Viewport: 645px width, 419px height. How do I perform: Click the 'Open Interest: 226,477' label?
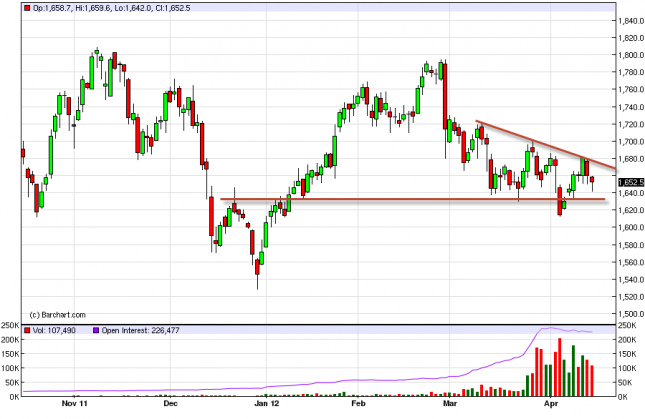[140, 330]
